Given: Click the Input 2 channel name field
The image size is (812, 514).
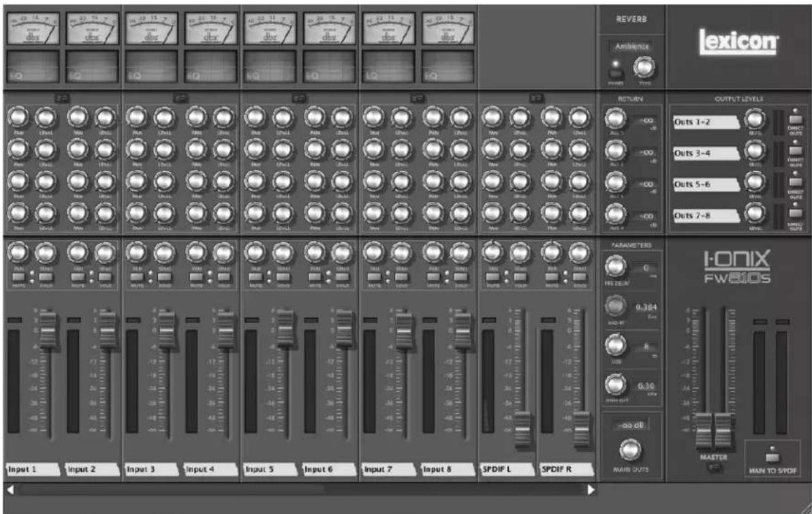Looking at the screenshot, I should tap(92, 470).
